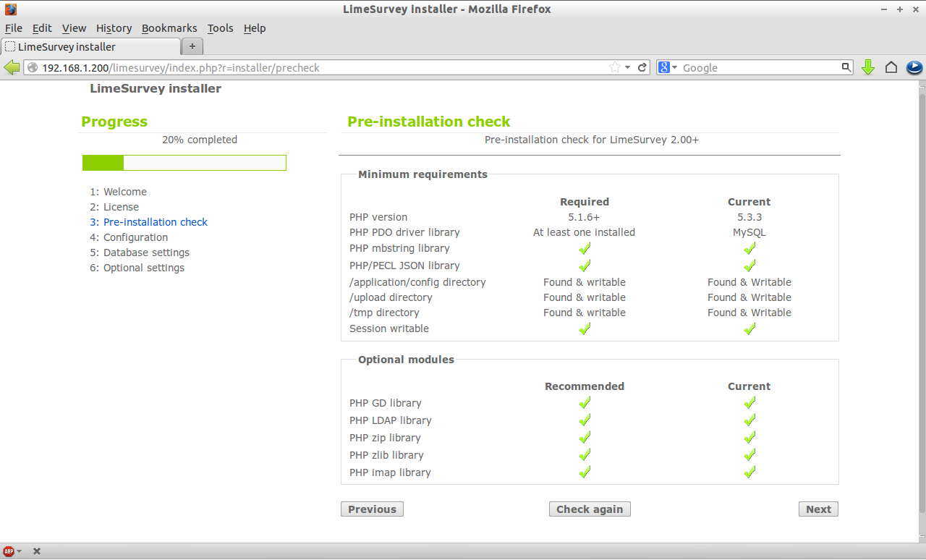The height and width of the screenshot is (560, 926).
Task: Click the Pre-installation check heading
Action: tap(429, 122)
